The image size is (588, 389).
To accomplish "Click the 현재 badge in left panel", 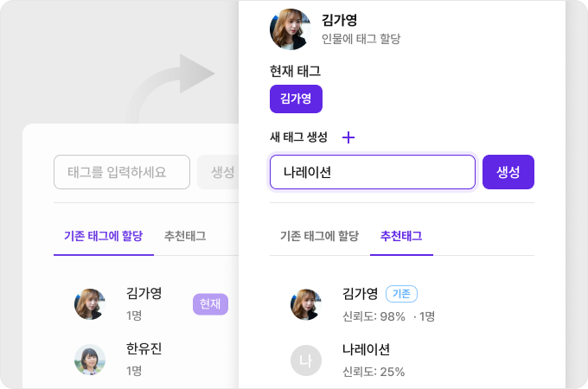I will [210, 303].
